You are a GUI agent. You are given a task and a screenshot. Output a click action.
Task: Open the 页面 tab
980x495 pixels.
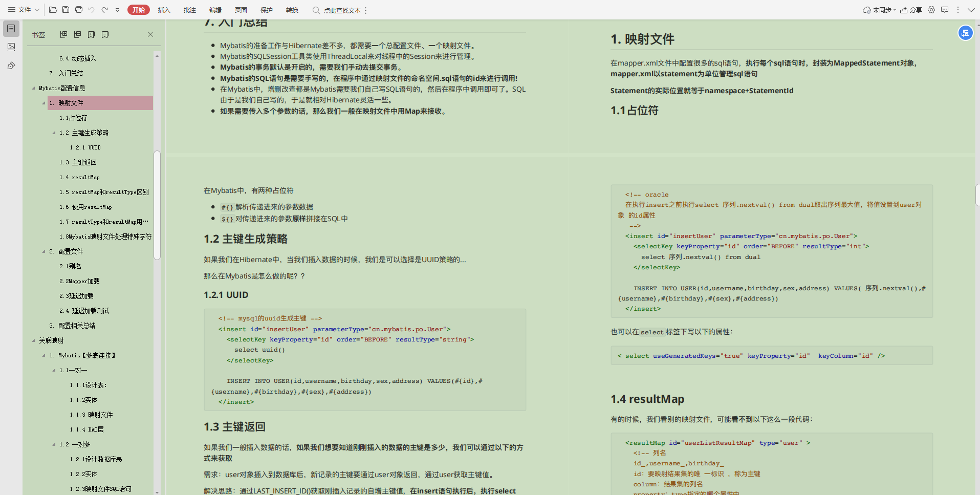(x=241, y=10)
